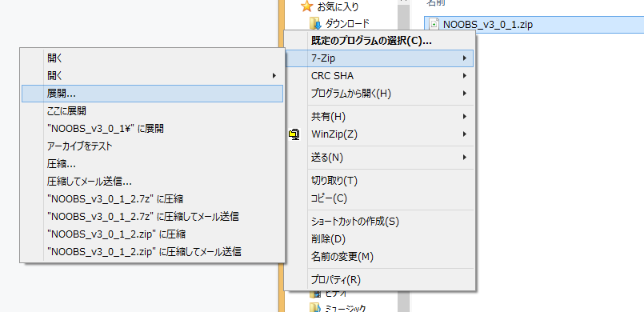Expand the プログラムから開く(H) arrow
The image size is (644, 312).
coord(465,94)
